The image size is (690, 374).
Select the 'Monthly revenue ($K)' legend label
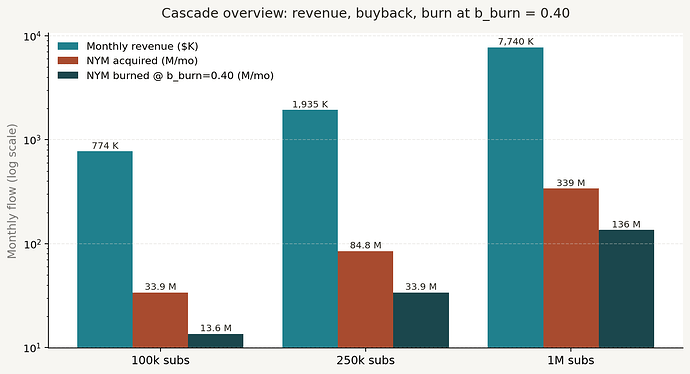point(142,46)
